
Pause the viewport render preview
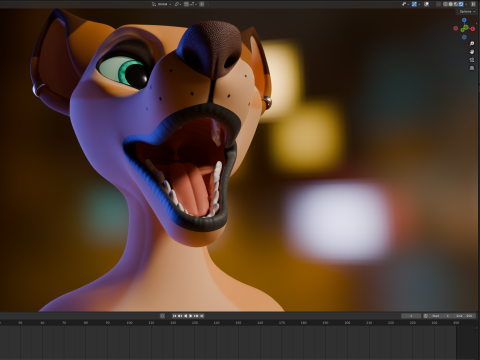point(473,4)
